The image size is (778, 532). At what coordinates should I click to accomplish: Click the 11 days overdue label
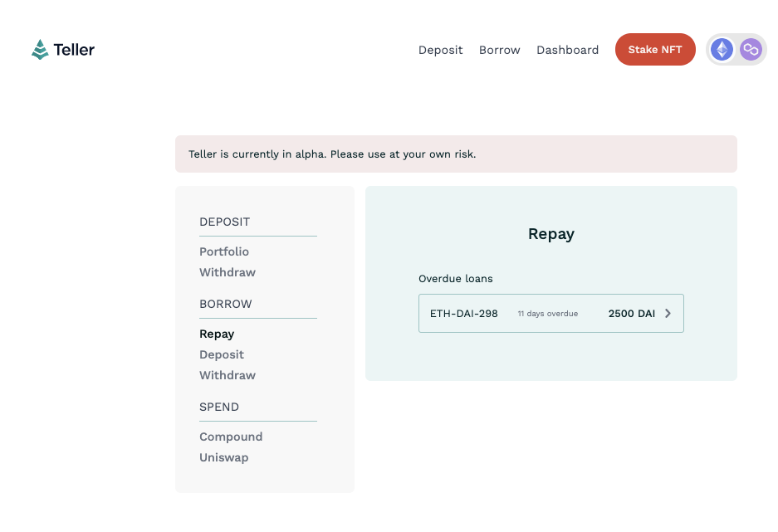pos(548,314)
